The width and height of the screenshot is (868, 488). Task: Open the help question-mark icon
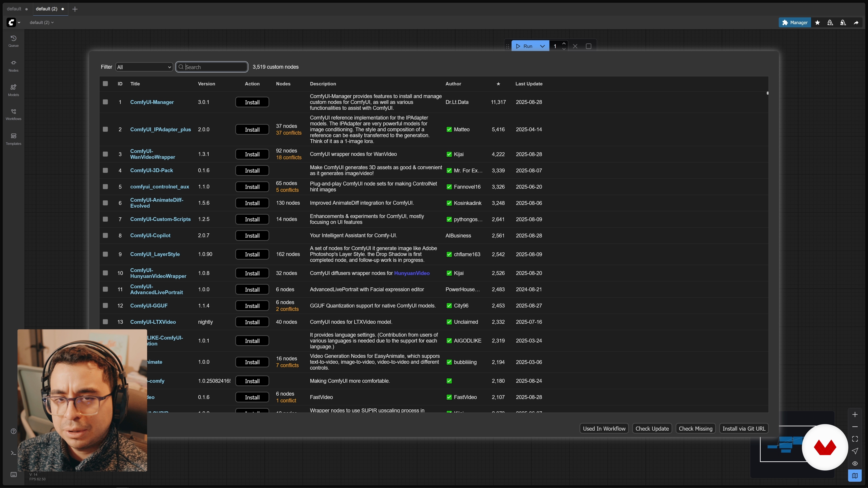(x=14, y=431)
